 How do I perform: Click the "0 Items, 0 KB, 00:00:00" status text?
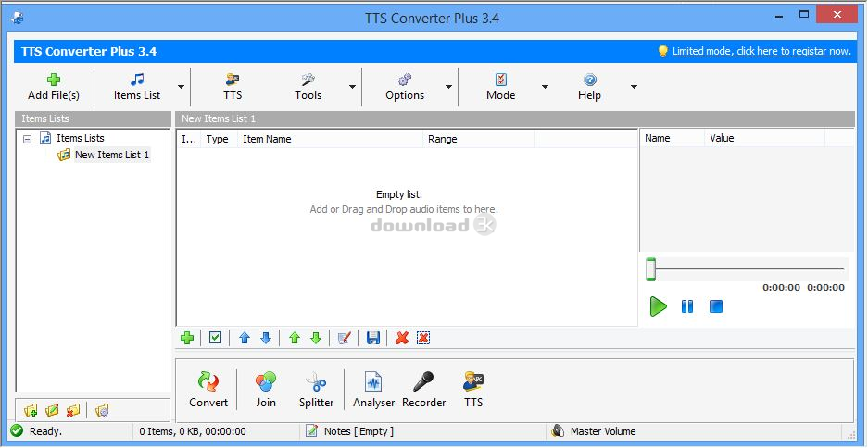(x=193, y=431)
